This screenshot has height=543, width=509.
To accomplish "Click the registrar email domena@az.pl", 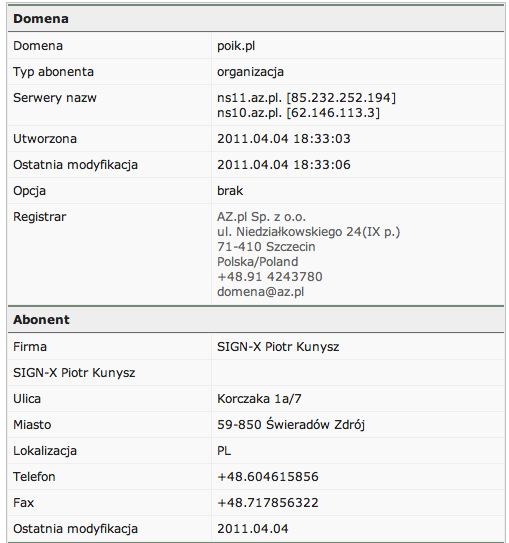I will pos(260,292).
